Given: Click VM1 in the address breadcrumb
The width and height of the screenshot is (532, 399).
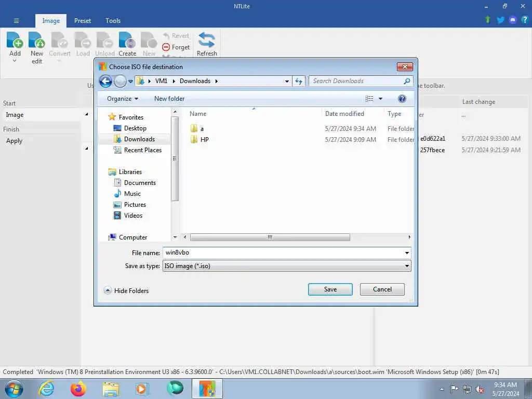Looking at the screenshot, I should (161, 81).
